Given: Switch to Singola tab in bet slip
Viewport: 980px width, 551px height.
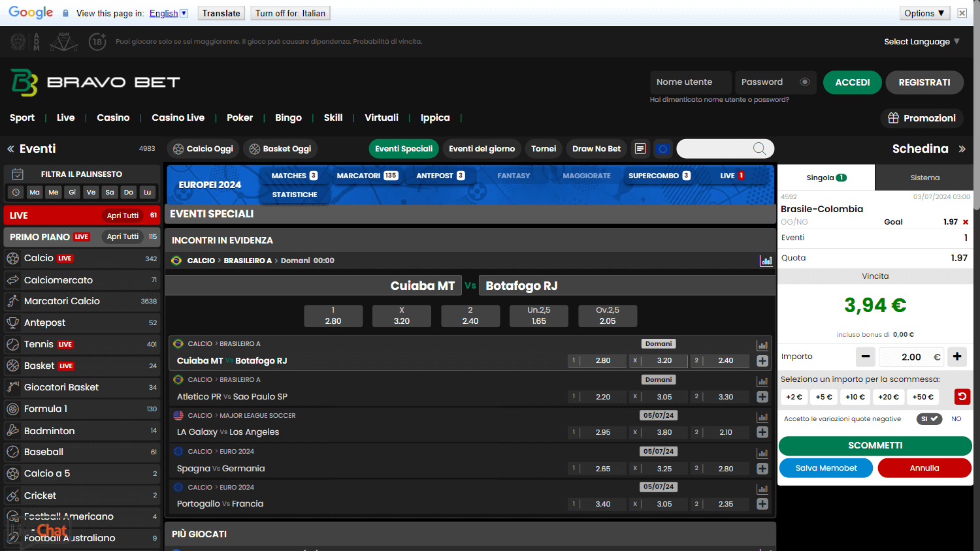Looking at the screenshot, I should click(x=826, y=178).
